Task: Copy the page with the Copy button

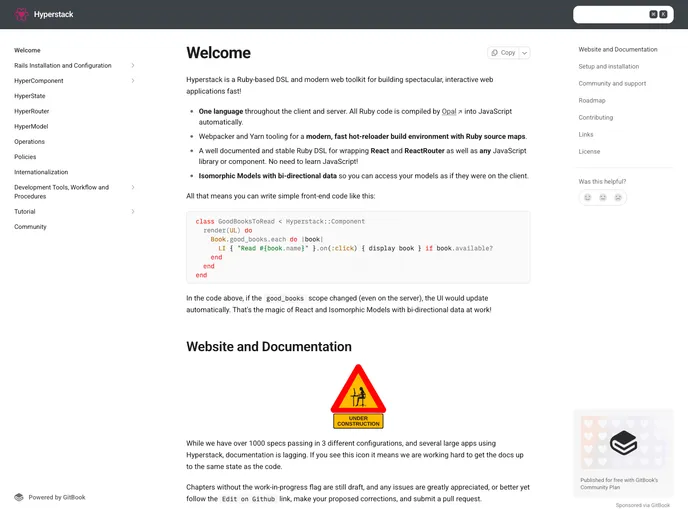Action: click(503, 53)
